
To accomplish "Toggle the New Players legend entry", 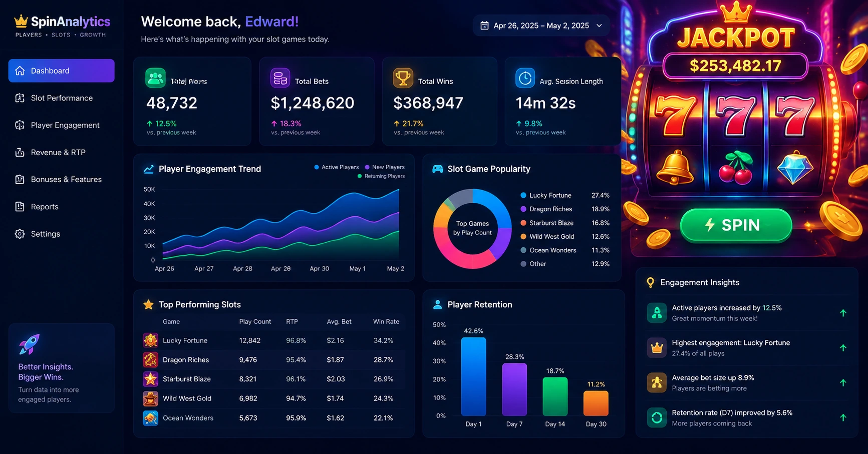I will [385, 167].
